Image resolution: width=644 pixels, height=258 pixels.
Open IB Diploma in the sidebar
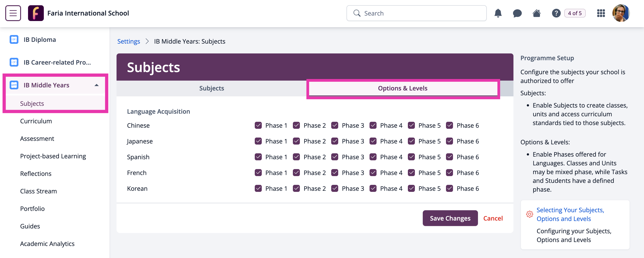click(x=40, y=39)
